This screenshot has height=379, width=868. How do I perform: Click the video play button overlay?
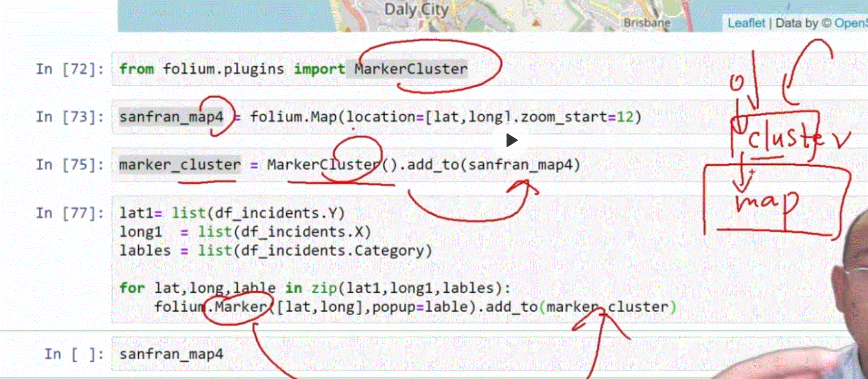point(511,140)
